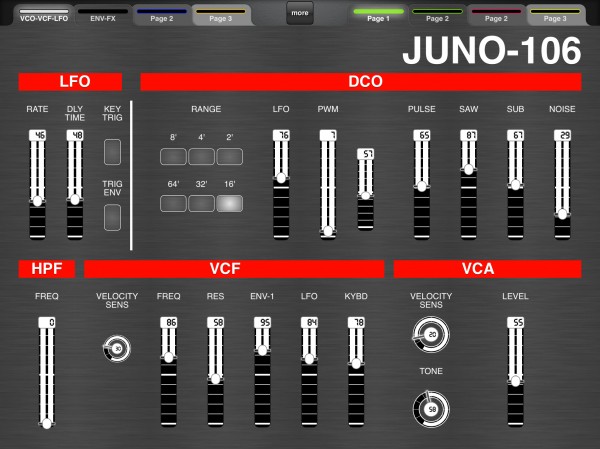Click the DCO LFO slider knob
Screen dimensions: 600x449
tap(281, 178)
